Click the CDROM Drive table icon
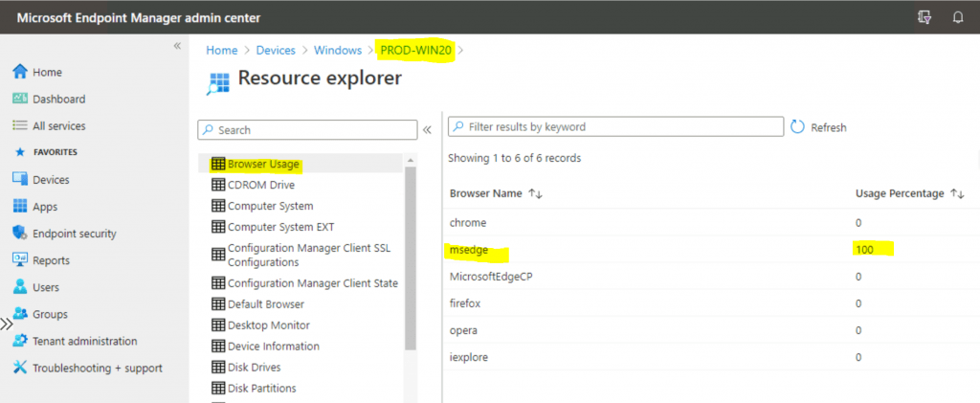This screenshot has width=980, height=403. pyautogui.click(x=218, y=185)
